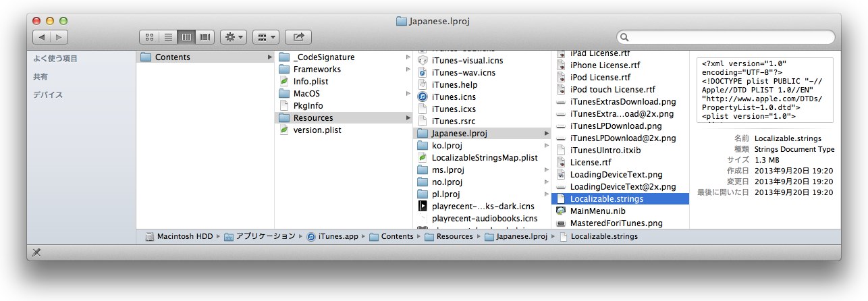This screenshot has height=301, width=868.
Task: Click the License.rtf file icon
Action: tap(560, 163)
